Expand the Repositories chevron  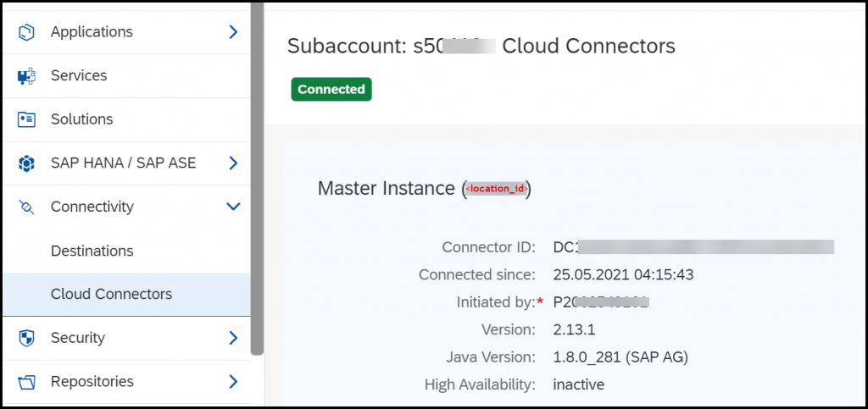coord(233,381)
